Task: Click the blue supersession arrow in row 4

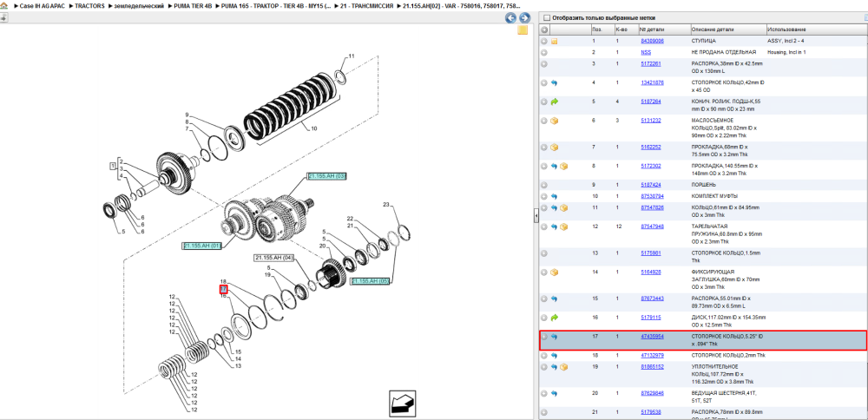Action: coord(554,83)
